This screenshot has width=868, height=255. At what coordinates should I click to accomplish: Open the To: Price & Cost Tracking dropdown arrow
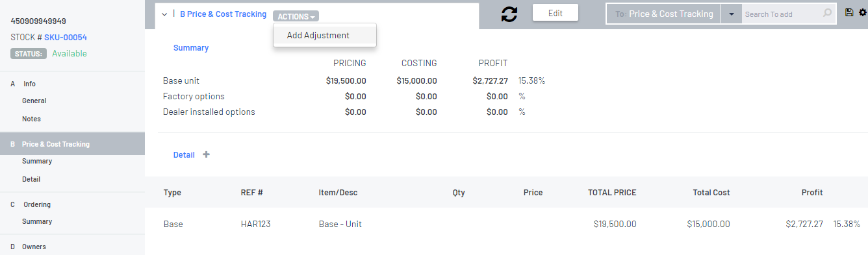pyautogui.click(x=731, y=14)
